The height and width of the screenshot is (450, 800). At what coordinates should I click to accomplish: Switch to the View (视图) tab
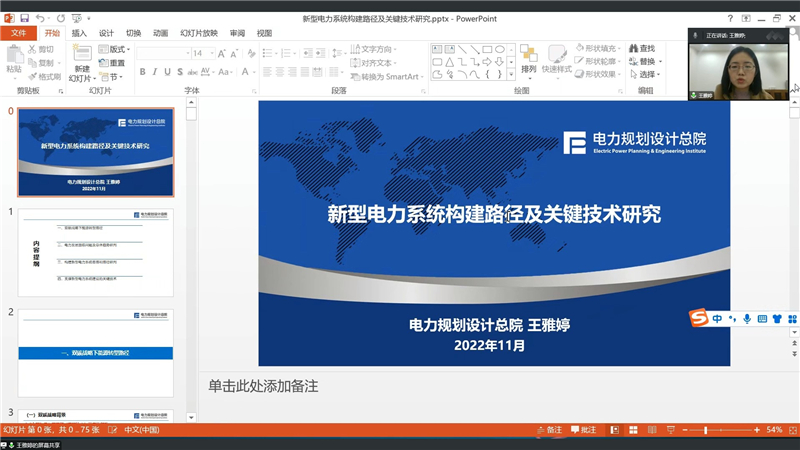point(264,33)
